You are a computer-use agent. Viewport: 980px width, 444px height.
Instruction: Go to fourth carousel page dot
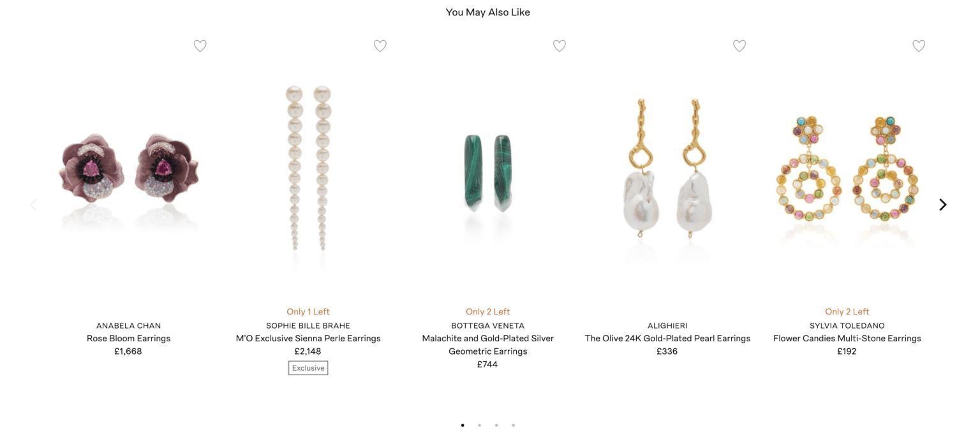click(x=513, y=426)
